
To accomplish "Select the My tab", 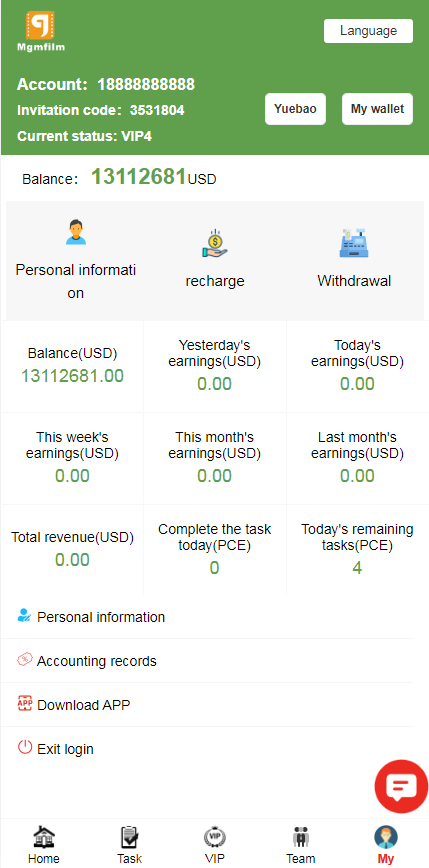I will (x=385, y=845).
